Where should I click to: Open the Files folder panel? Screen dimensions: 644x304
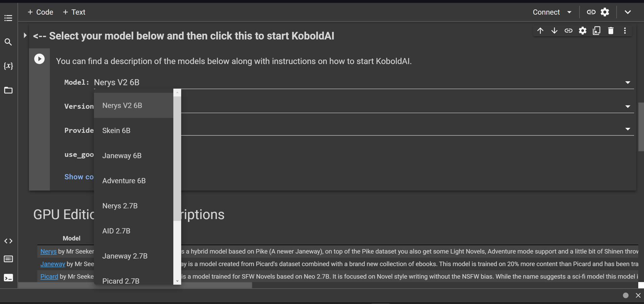8,90
